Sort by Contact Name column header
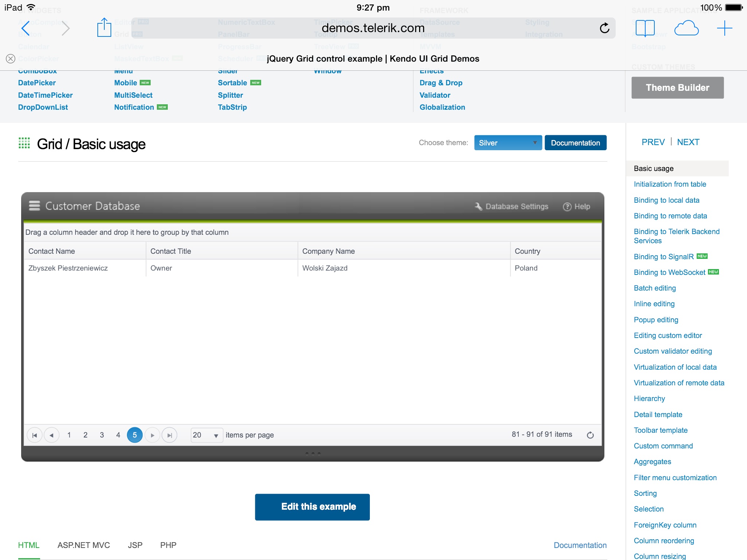This screenshot has width=747, height=560. point(85,251)
